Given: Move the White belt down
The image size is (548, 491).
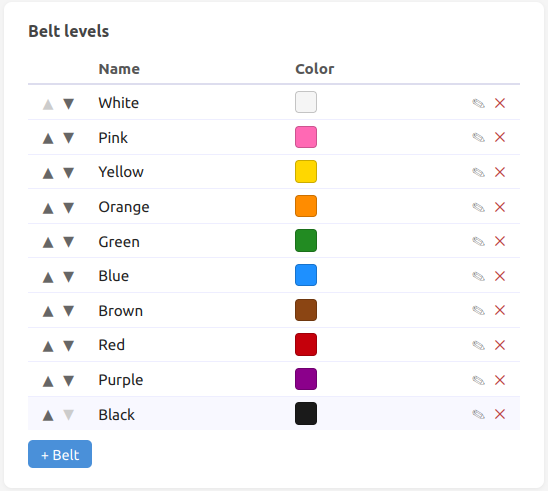Looking at the screenshot, I should [x=68, y=104].
